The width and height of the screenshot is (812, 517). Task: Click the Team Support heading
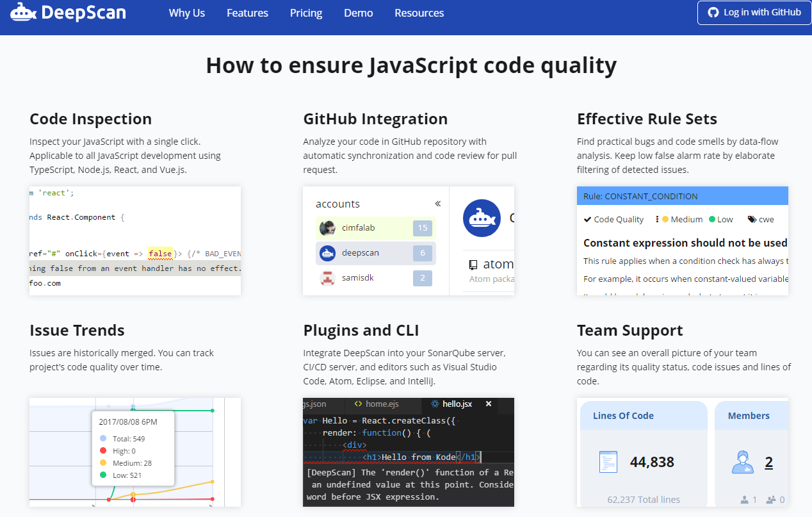point(630,331)
